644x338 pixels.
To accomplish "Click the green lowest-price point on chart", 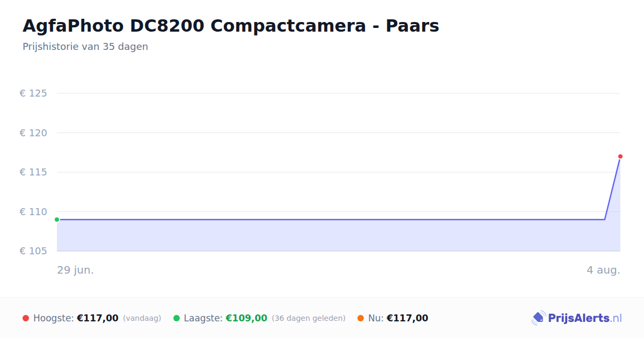I will click(x=57, y=219).
